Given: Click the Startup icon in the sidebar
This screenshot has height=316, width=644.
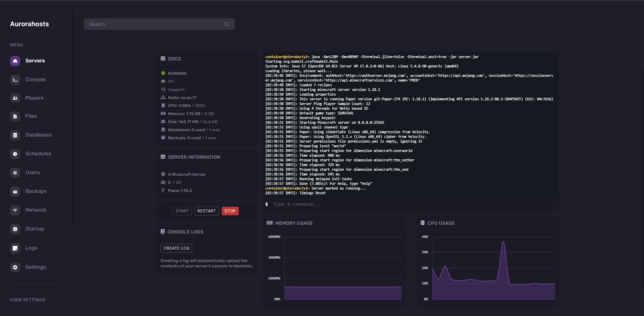Looking at the screenshot, I should [x=15, y=229].
